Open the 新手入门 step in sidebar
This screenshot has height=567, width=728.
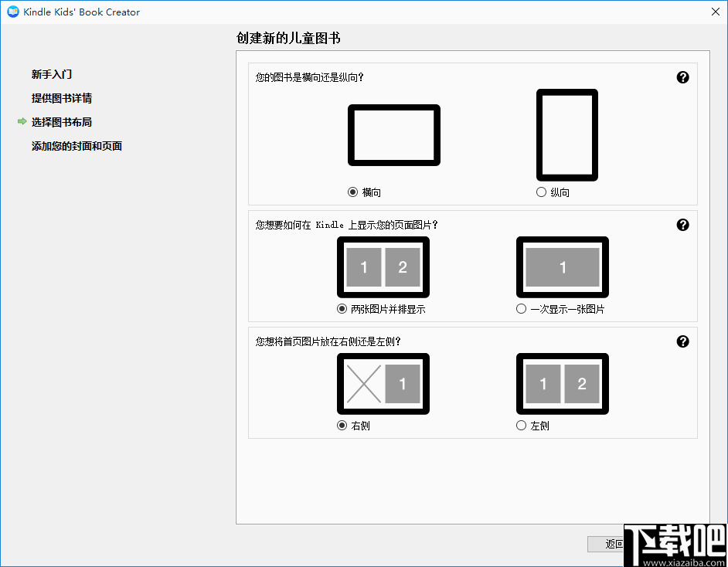[x=50, y=73]
